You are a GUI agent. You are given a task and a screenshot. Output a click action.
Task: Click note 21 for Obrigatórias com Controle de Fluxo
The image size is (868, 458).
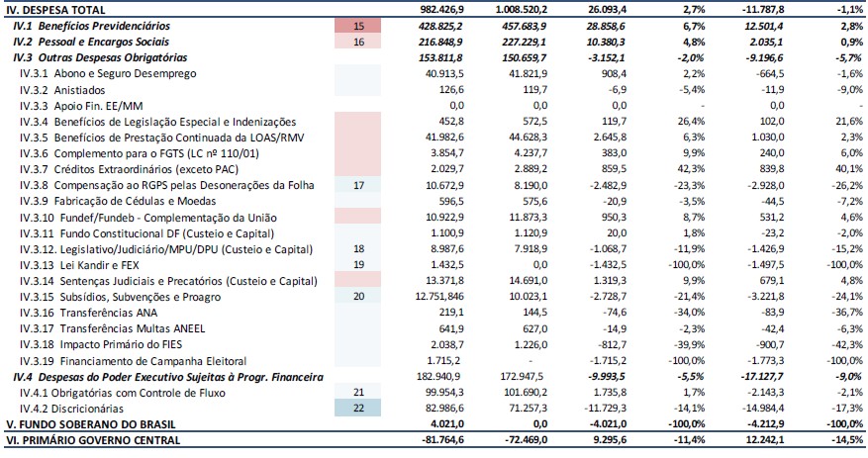pos(358,392)
